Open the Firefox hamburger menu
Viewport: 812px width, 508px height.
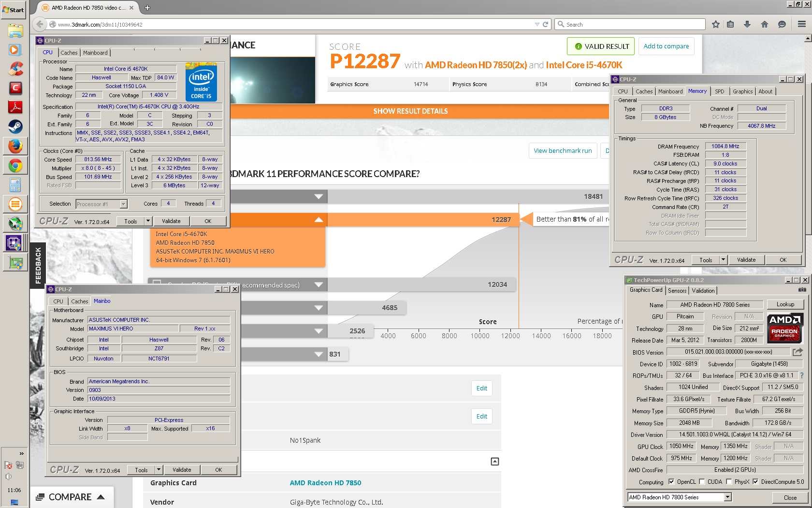(x=801, y=24)
